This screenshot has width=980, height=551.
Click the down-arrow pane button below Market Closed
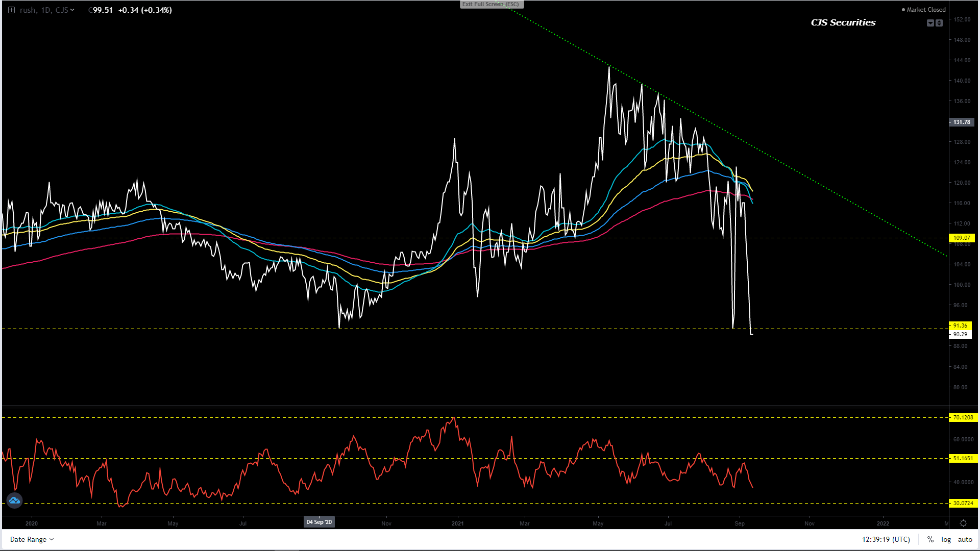point(930,23)
